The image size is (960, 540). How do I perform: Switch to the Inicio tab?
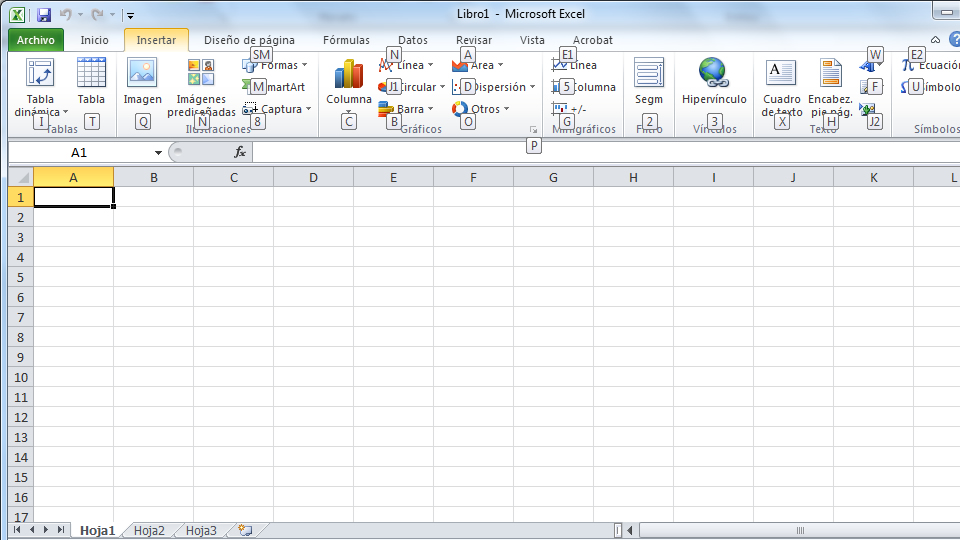(94, 40)
